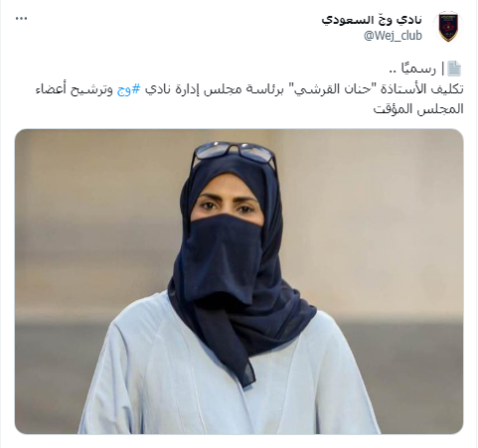Open the @Wej_club handle link
Viewport: 478px width, 448px height.
(393, 35)
